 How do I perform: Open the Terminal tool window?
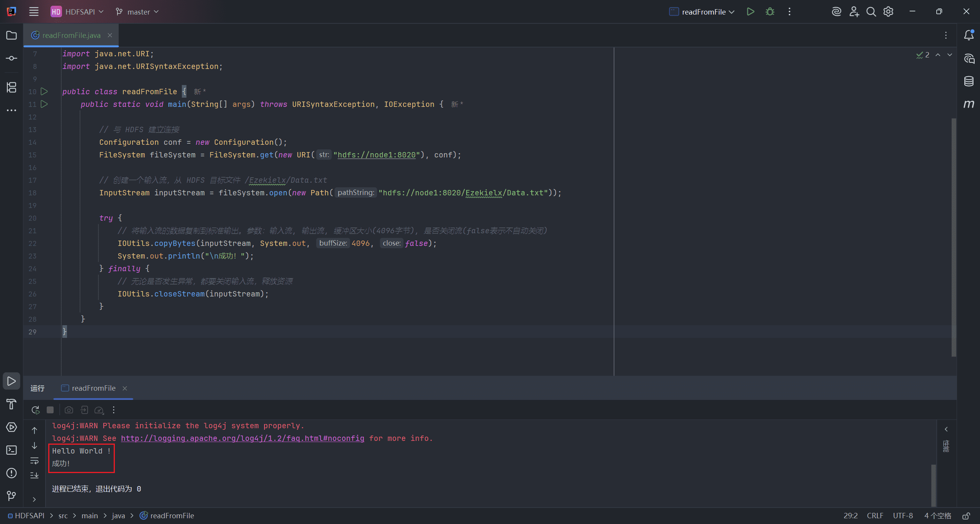11,450
